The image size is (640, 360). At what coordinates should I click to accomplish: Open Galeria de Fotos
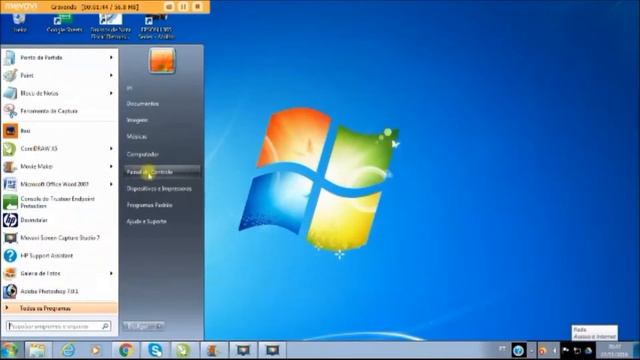[x=59, y=273]
